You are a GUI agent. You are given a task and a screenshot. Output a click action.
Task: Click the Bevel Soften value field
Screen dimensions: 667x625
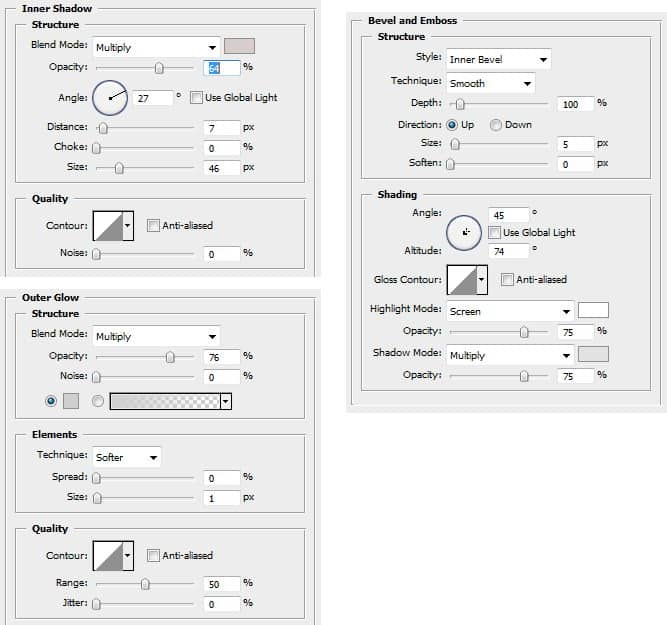click(575, 164)
